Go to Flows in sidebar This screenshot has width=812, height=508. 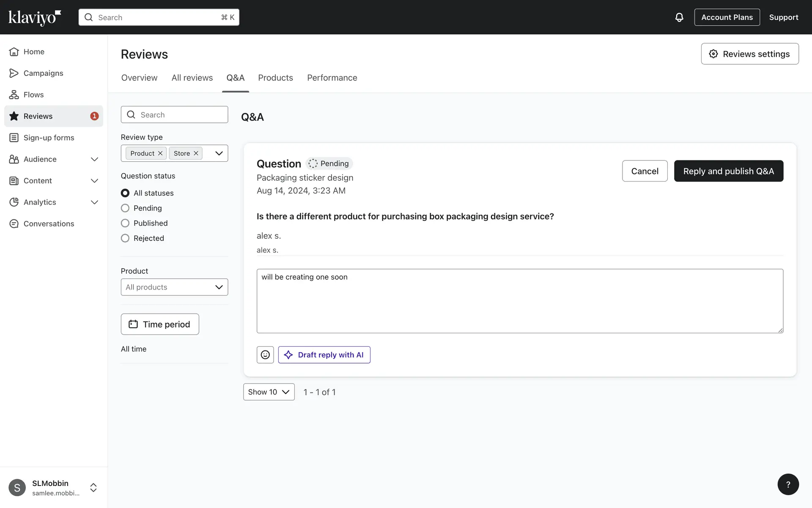33,95
